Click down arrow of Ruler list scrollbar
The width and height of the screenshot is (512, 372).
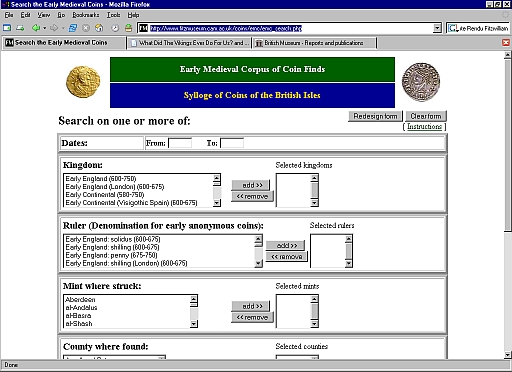pyautogui.click(x=258, y=263)
